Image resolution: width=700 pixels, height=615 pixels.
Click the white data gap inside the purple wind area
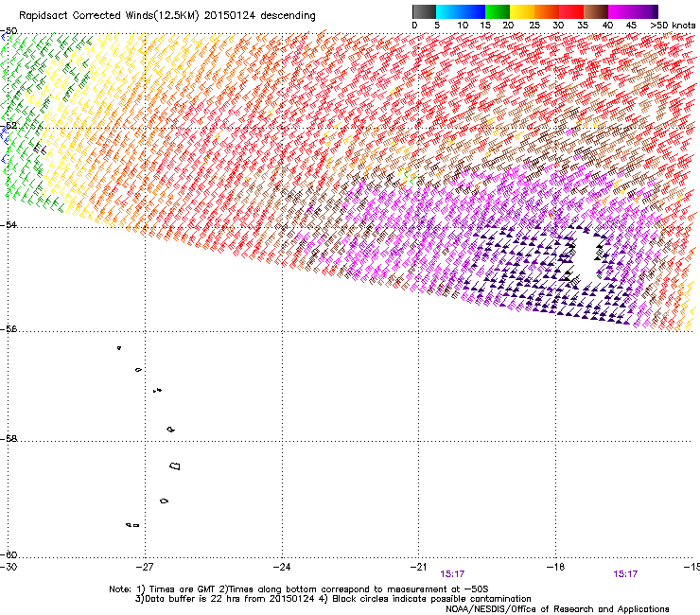pyautogui.click(x=586, y=256)
